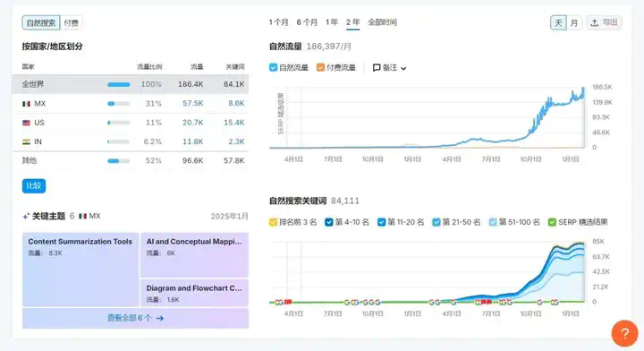Viewport: 644px width, 351px height.
Task: Open the AI and Conceptual Mapping topic card
Action: (194, 255)
